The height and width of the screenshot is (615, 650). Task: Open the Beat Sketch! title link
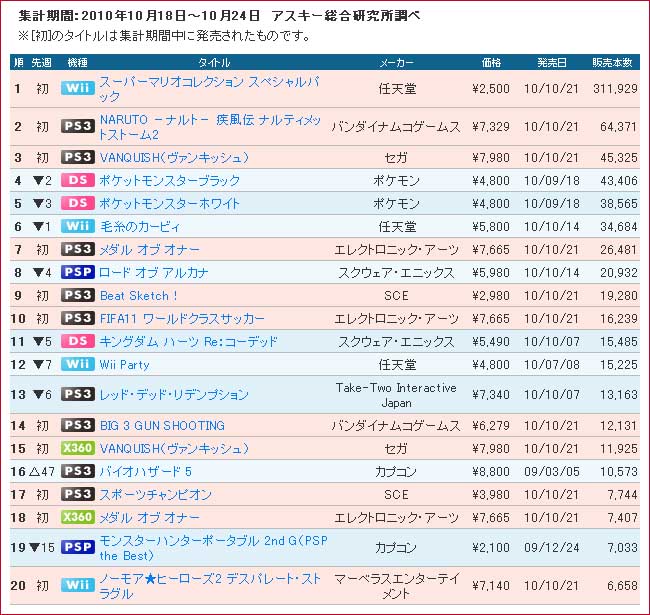coord(139,296)
